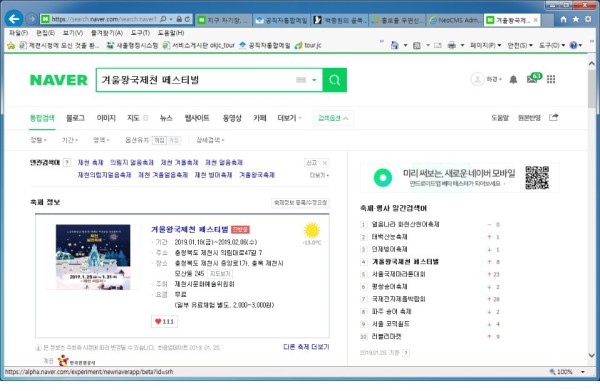
Task: Click the question mark beside 연관검색어
Action: pos(67,163)
